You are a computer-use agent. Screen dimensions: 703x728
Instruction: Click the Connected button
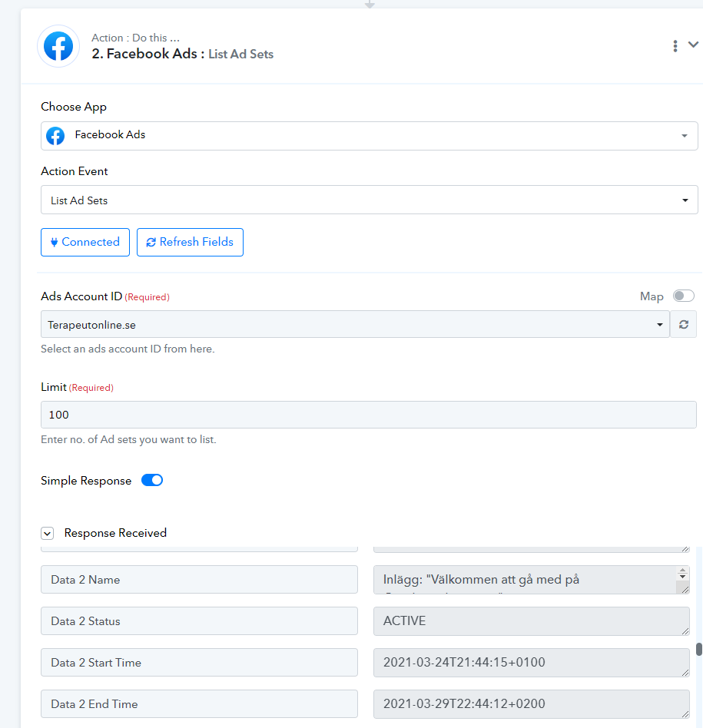pyautogui.click(x=85, y=242)
